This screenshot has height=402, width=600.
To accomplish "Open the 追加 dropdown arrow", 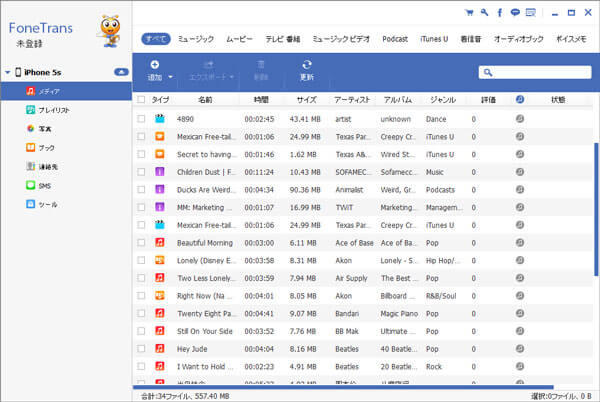I will click(170, 77).
